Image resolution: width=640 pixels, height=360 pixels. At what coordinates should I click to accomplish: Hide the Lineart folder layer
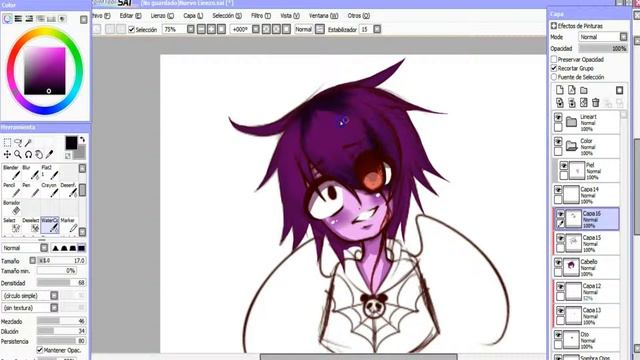[558, 118]
